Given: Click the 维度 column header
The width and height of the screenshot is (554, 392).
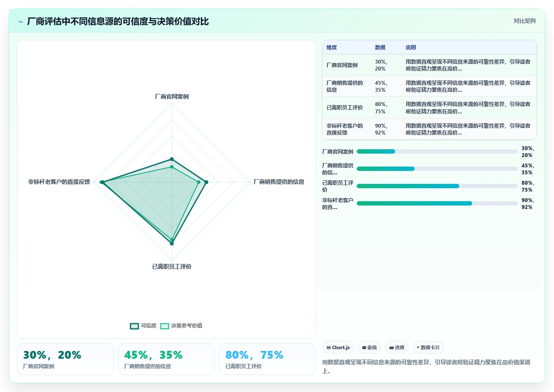Looking at the screenshot, I should [x=332, y=48].
